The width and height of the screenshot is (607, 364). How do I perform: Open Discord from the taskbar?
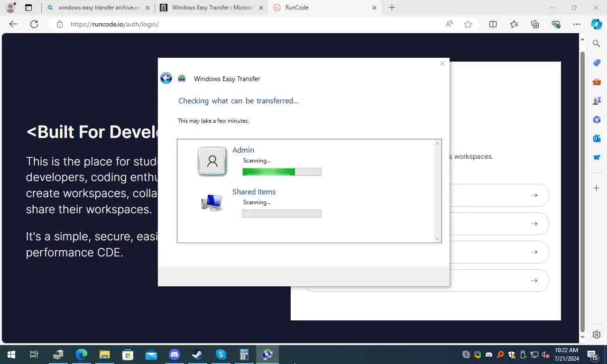174,355
